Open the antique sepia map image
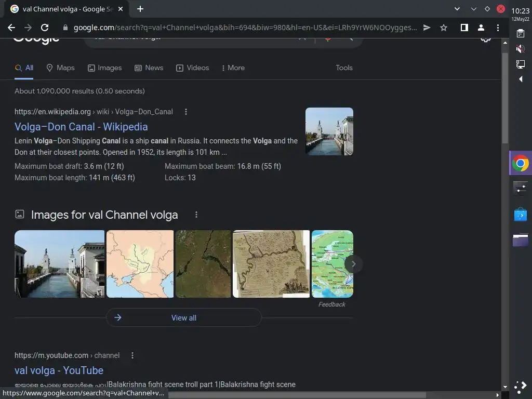This screenshot has width=532, height=399. click(x=271, y=263)
